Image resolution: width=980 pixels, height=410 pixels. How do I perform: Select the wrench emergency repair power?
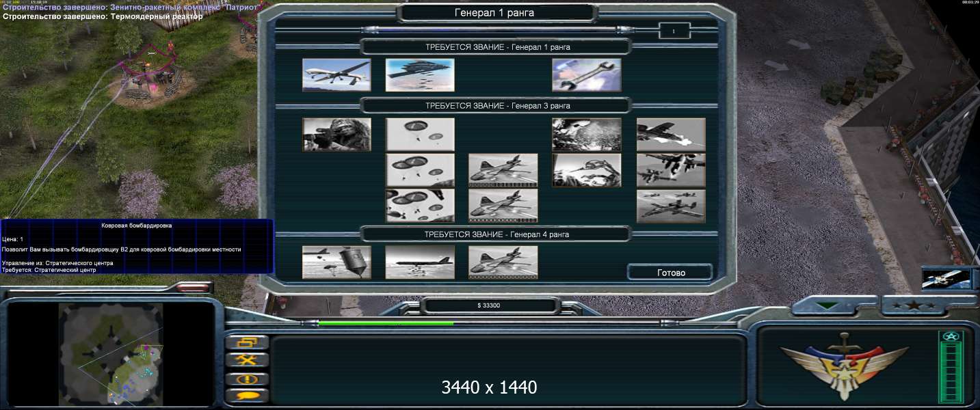click(x=586, y=75)
